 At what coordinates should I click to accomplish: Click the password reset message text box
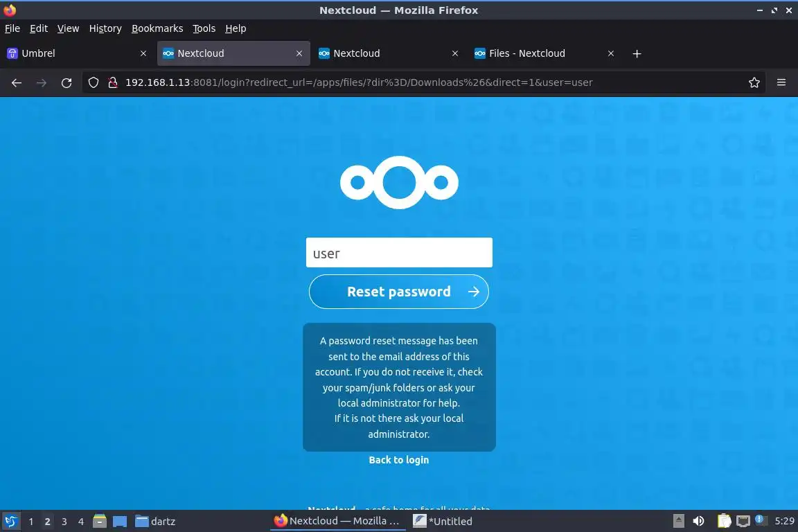point(399,387)
